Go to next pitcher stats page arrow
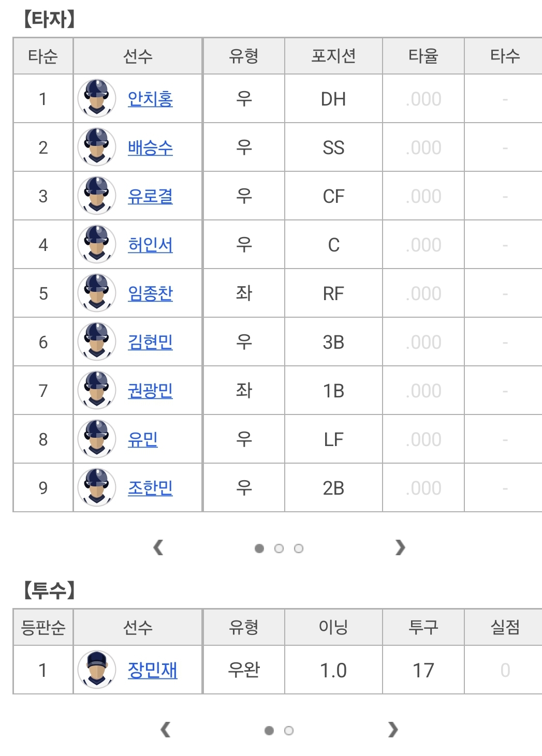This screenshot has width=542, height=756. click(393, 730)
